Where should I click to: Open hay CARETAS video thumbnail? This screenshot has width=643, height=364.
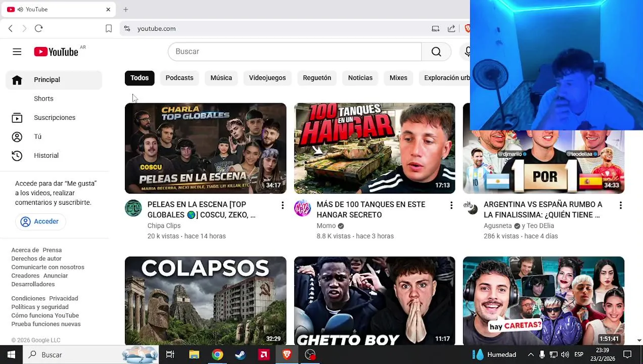(x=543, y=301)
